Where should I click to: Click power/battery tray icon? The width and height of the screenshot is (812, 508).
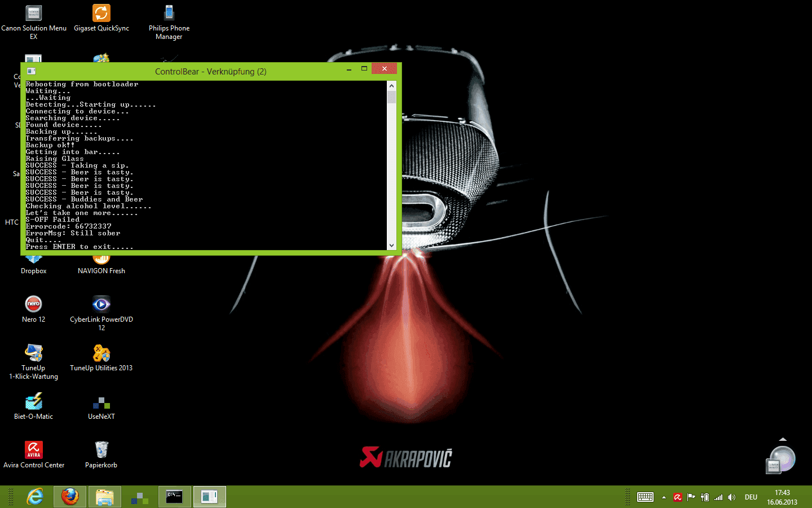pyautogui.click(x=705, y=497)
